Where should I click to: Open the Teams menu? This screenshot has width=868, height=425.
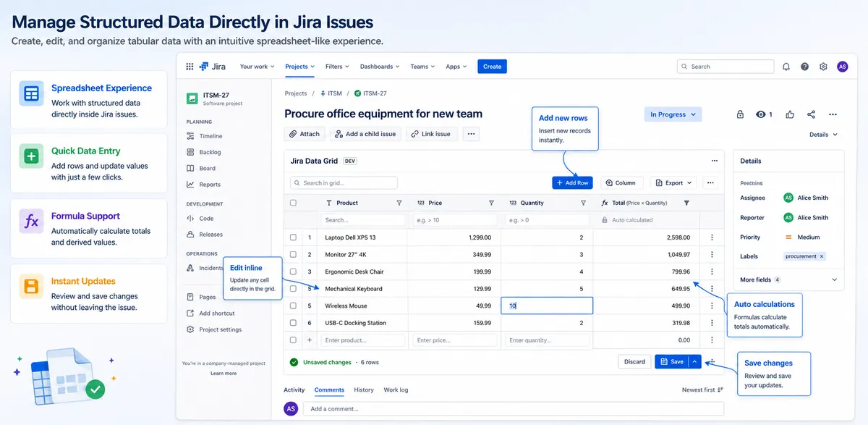422,67
